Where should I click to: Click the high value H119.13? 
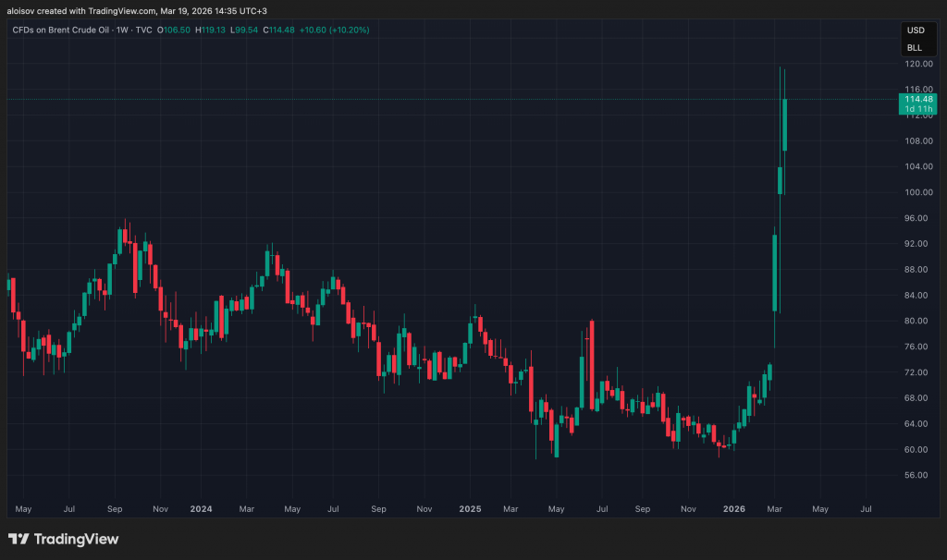(211, 30)
